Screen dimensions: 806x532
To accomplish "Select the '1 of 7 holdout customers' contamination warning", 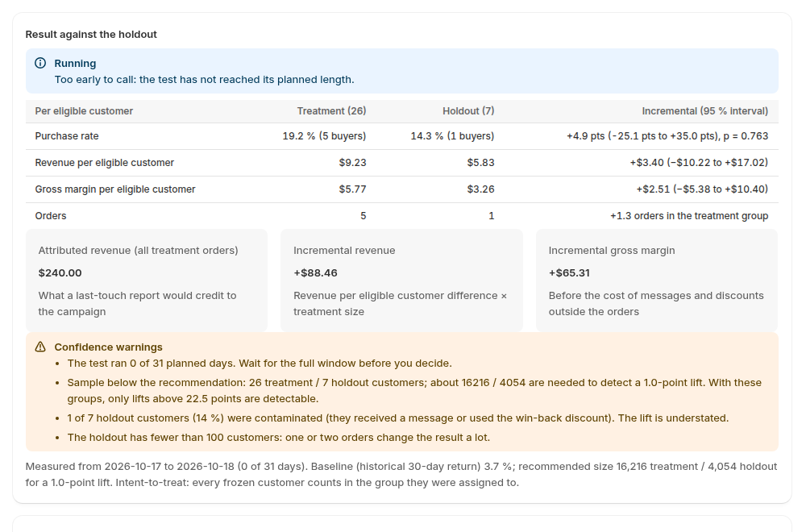I will pyautogui.click(x=398, y=418).
